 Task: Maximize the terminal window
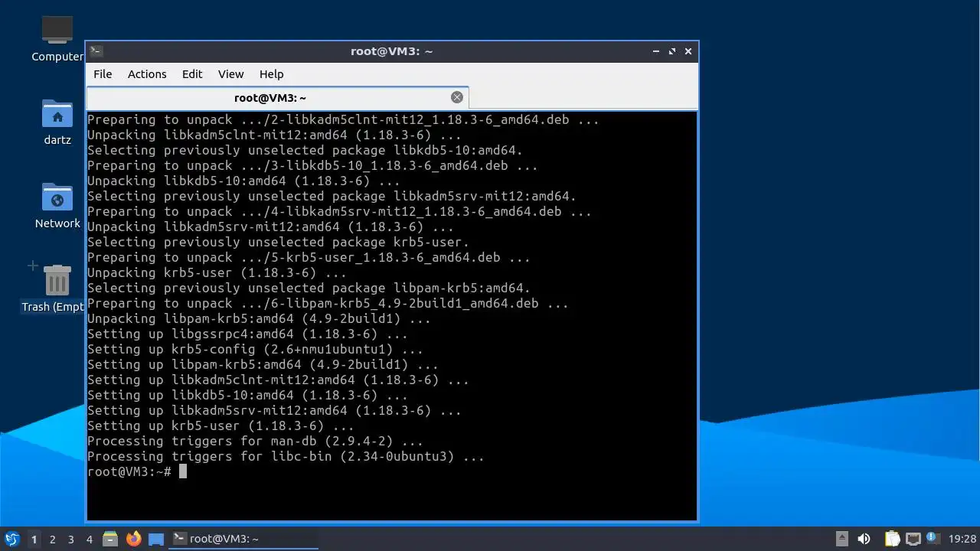[672, 51]
